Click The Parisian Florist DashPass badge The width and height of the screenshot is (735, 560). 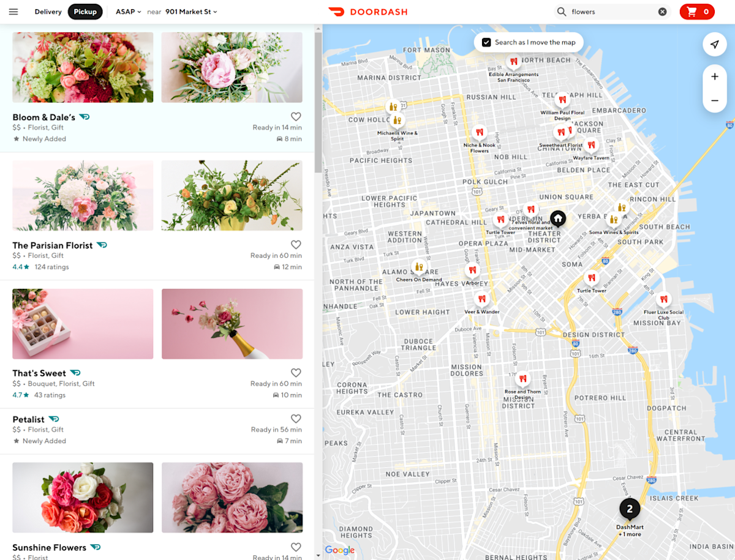102,245
